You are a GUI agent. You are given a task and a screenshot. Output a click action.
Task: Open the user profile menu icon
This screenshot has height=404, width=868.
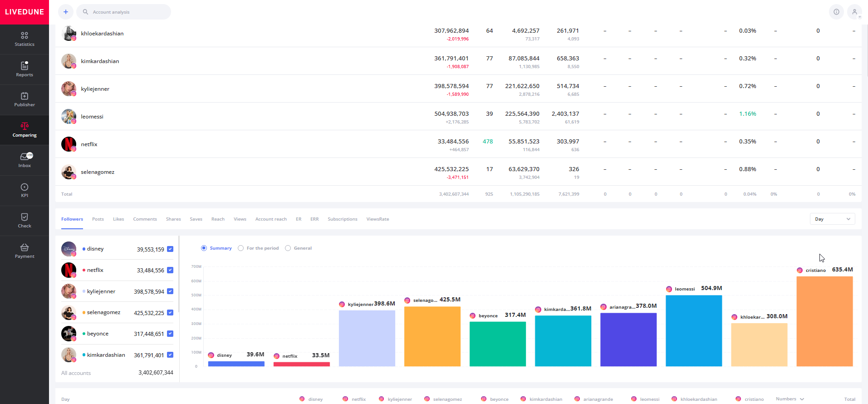(x=854, y=12)
